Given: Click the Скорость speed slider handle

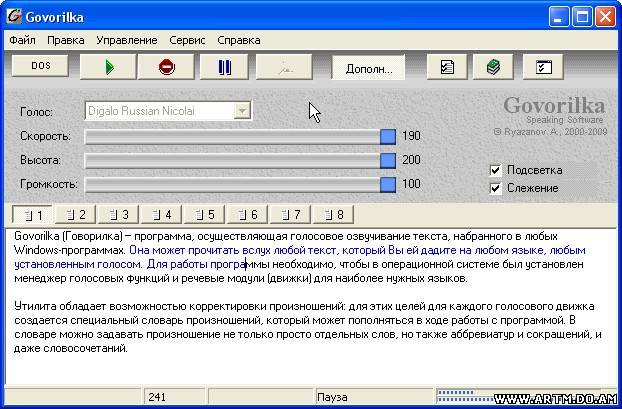Looking at the screenshot, I should coord(388,136).
